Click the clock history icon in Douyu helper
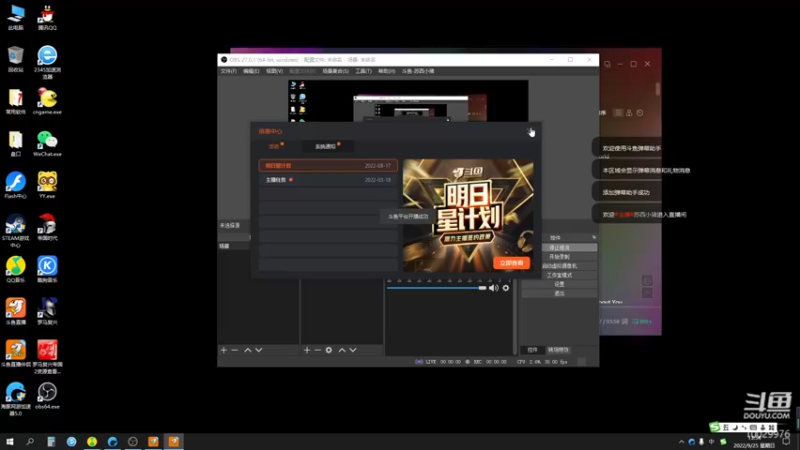This screenshot has width=800, height=450. pyautogui.click(x=640, y=113)
